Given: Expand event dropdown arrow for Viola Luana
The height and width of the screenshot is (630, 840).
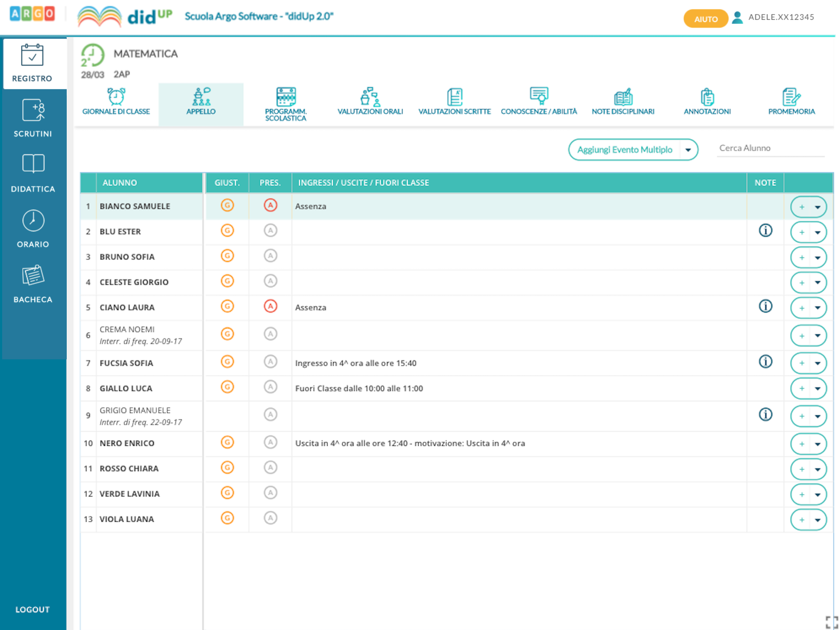Looking at the screenshot, I should click(818, 520).
